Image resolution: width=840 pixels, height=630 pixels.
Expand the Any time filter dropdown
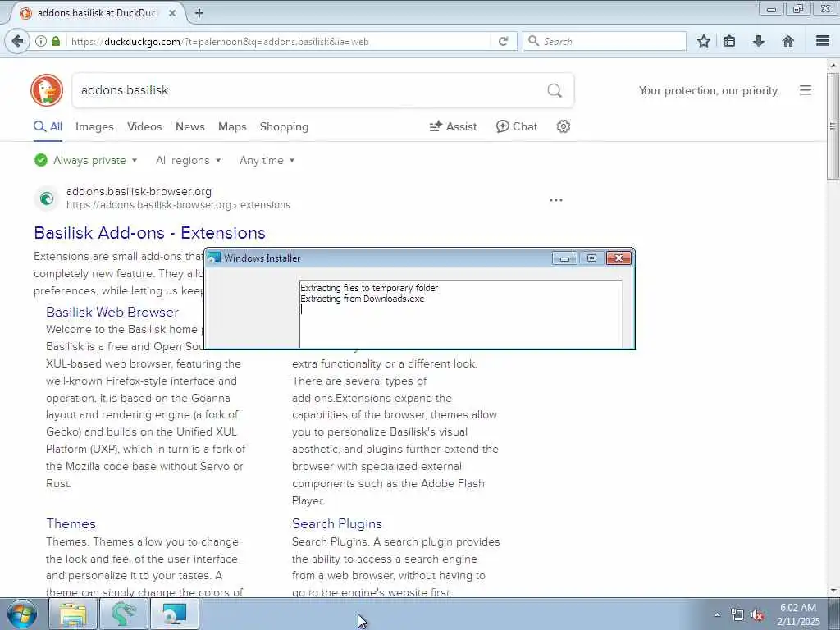pyautogui.click(x=267, y=160)
